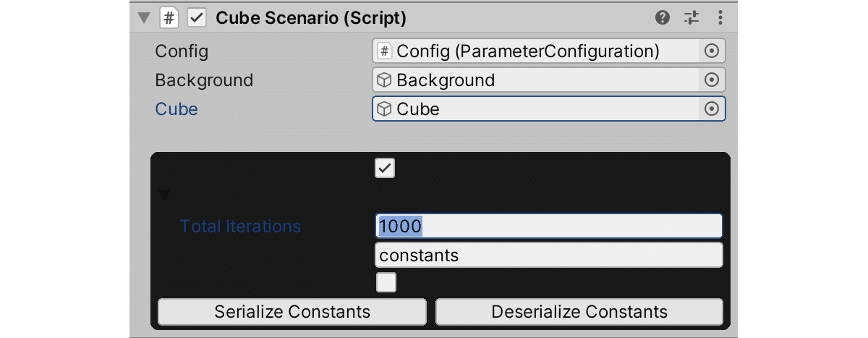Open the Cube Scenario component kebab menu
This screenshot has height=338, width=868.
click(x=720, y=18)
